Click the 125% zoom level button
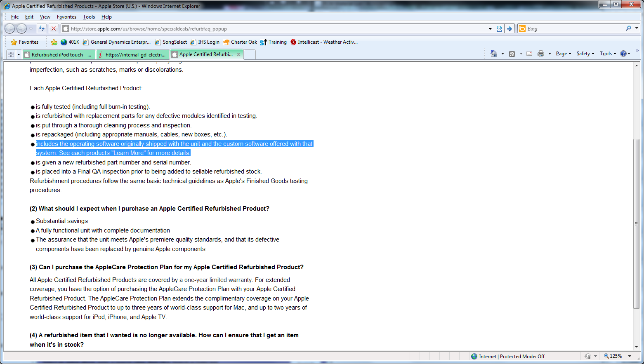The width and height of the screenshot is (644, 364). click(x=613, y=356)
